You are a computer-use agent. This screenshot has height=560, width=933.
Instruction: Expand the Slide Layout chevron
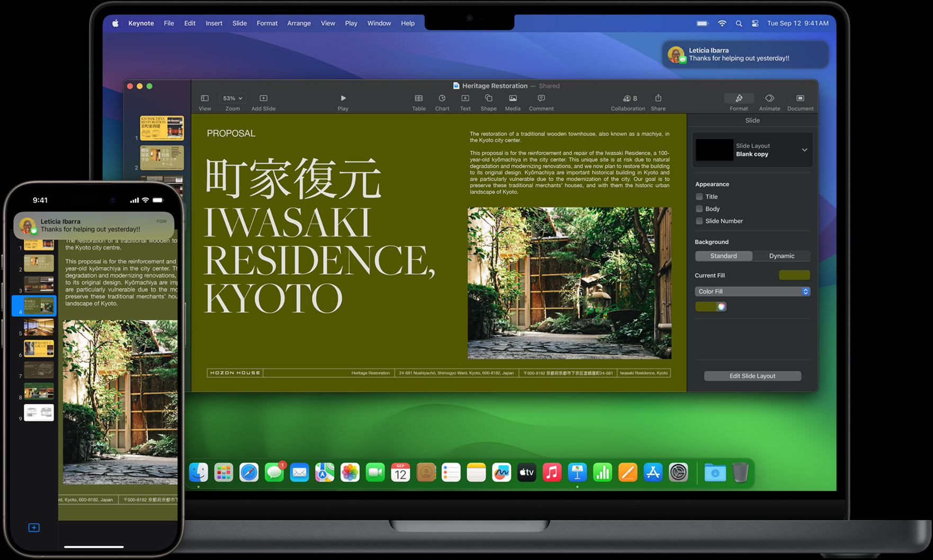[x=804, y=150]
